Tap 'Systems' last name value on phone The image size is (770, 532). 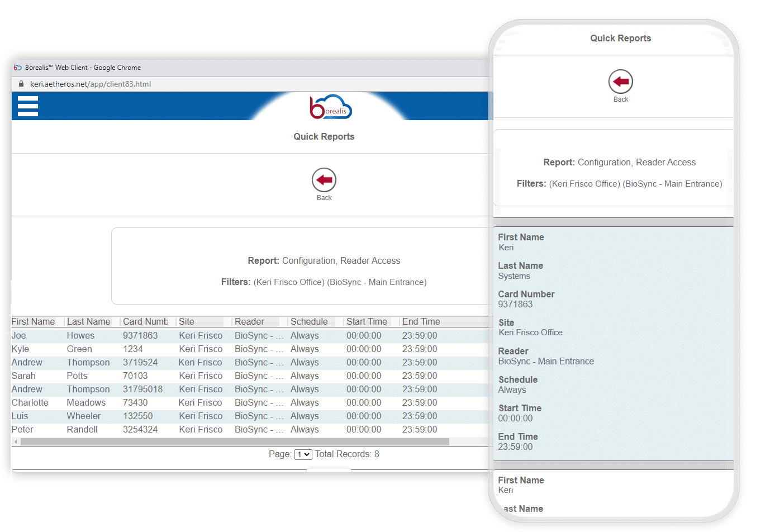514,276
